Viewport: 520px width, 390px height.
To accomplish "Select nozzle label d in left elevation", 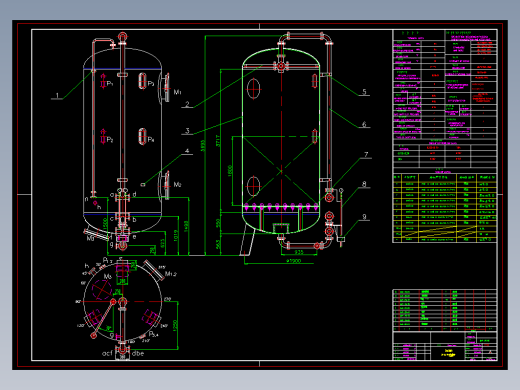I will pyautogui.click(x=135, y=194).
